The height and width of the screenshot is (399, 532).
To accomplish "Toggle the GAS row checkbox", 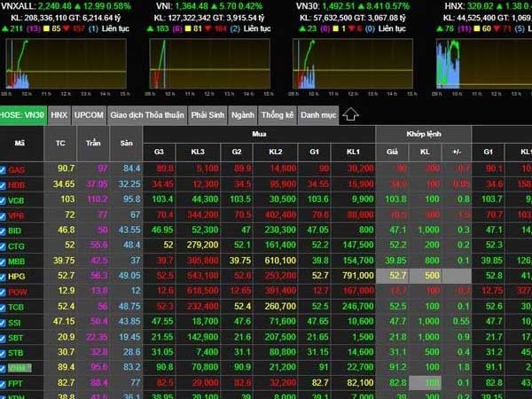I will (3, 169).
